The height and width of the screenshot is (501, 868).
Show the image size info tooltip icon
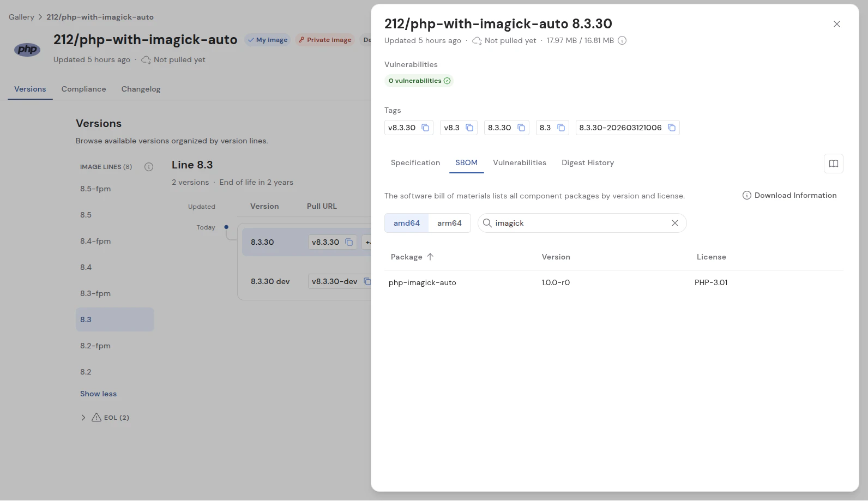tap(622, 40)
